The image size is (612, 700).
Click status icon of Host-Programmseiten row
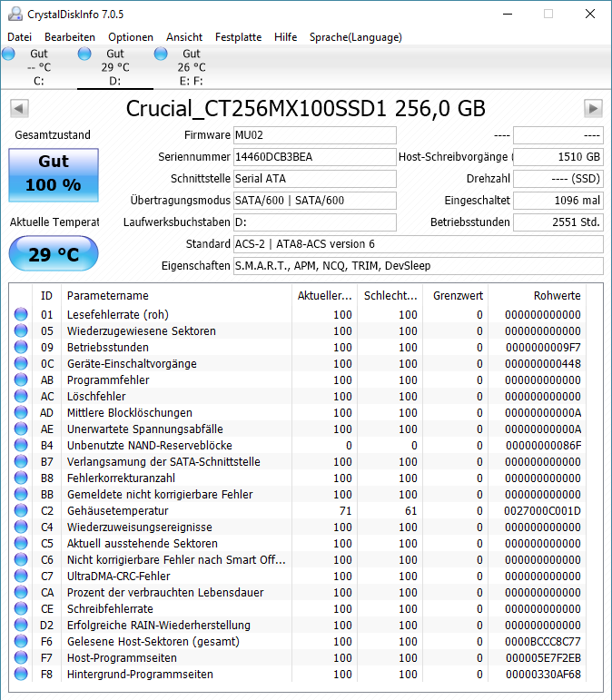point(21,657)
